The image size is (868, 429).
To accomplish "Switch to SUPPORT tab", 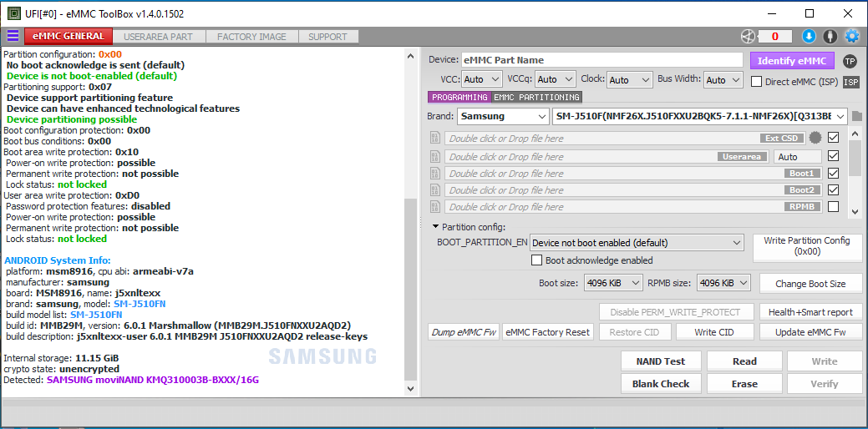I will tap(327, 37).
